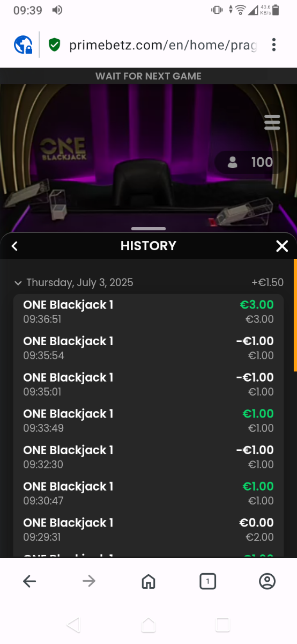View the 09:29:31 round with €0.00 result

pyautogui.click(x=148, y=530)
